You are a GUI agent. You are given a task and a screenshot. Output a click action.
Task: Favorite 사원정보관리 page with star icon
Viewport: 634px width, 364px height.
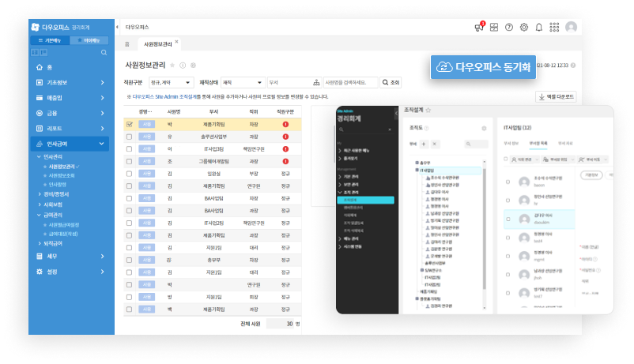172,65
